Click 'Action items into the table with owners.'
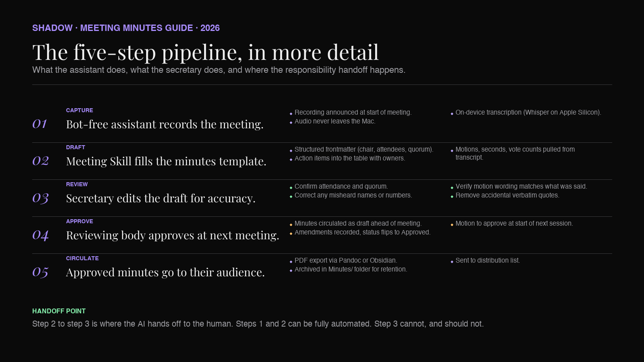 coord(350,158)
